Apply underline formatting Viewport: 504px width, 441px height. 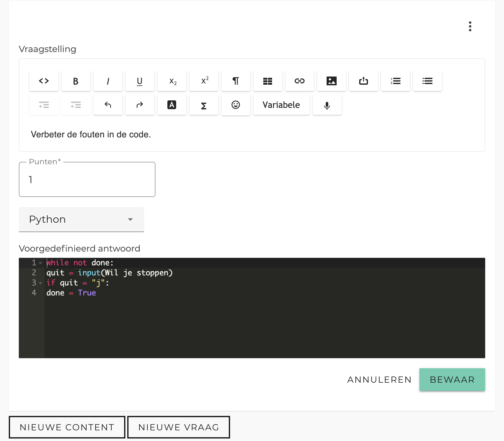(140, 81)
